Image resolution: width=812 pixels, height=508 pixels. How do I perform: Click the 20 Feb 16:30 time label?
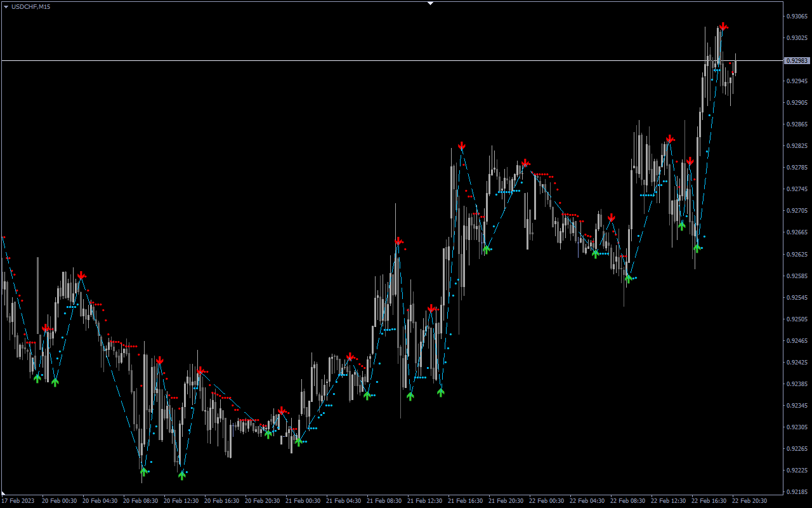[x=221, y=501]
